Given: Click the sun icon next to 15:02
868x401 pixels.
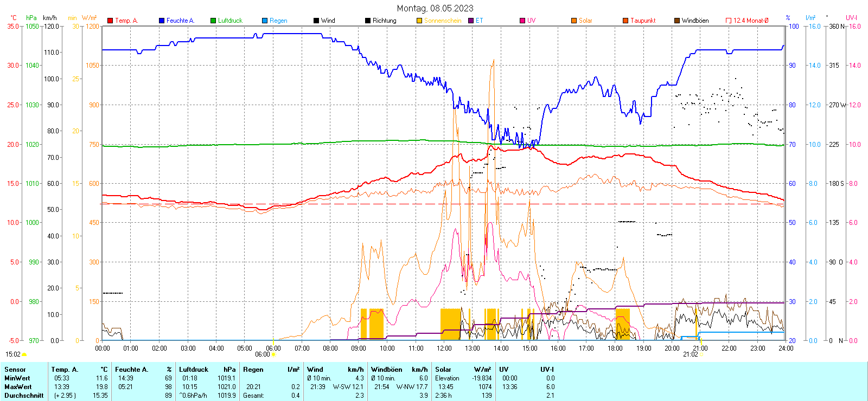Looking at the screenshot, I should click(x=24, y=354).
